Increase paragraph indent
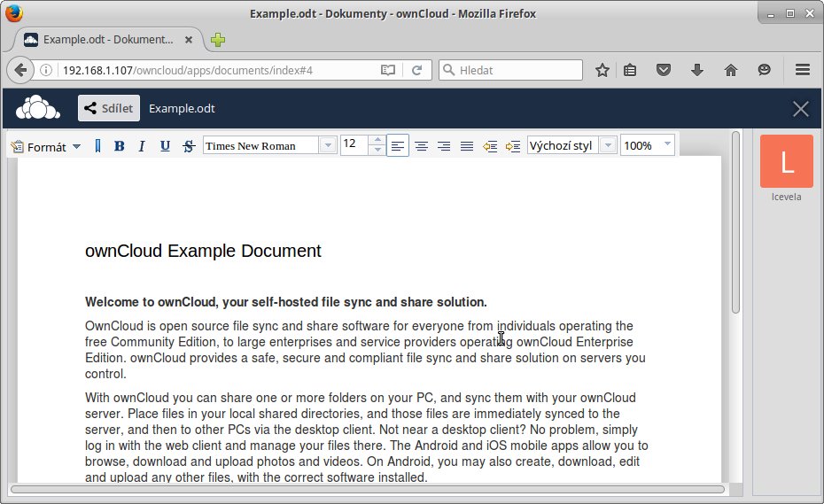The width and height of the screenshot is (824, 504). point(512,146)
